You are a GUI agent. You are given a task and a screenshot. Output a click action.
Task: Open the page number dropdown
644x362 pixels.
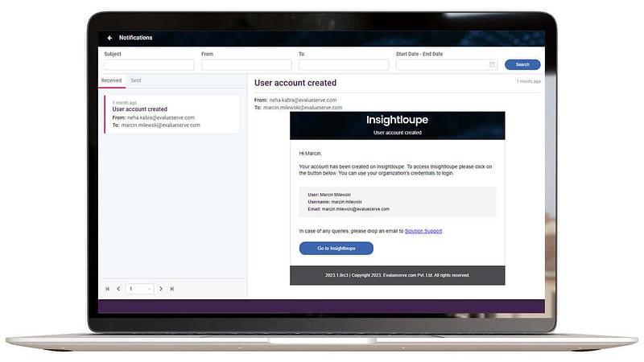(139, 289)
